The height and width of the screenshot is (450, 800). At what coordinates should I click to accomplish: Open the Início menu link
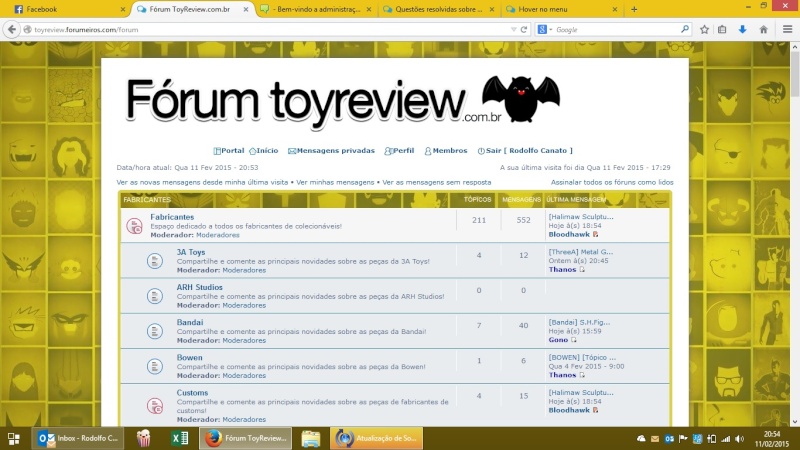(264, 151)
